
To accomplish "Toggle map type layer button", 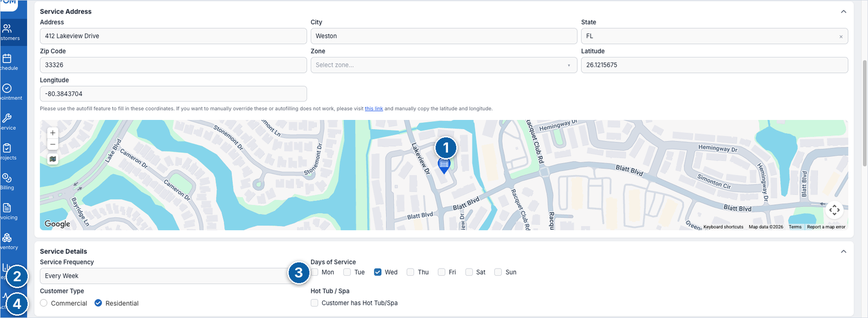I will tap(53, 159).
